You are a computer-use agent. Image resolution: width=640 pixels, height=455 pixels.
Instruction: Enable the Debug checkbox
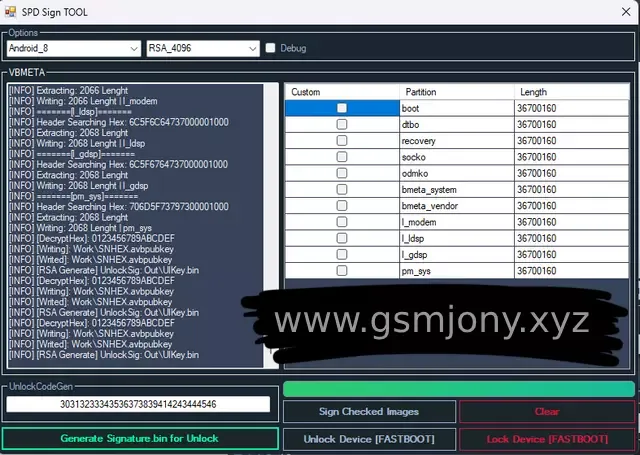[x=270, y=48]
